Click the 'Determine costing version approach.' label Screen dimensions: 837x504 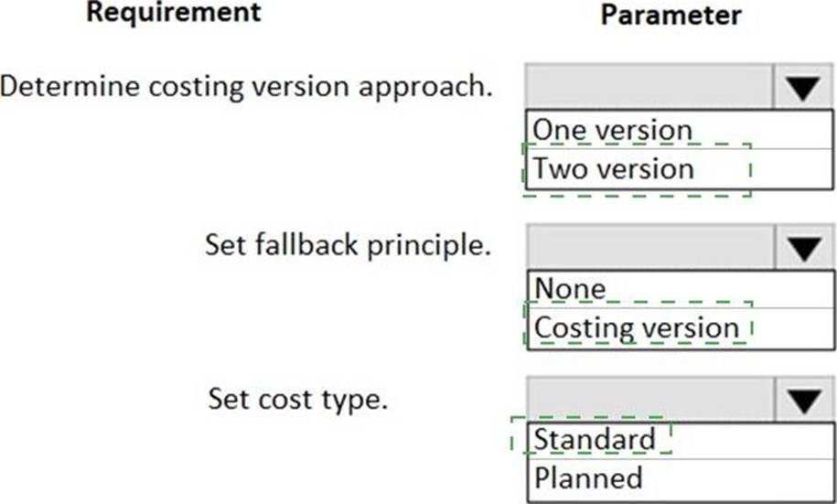pos(246,87)
